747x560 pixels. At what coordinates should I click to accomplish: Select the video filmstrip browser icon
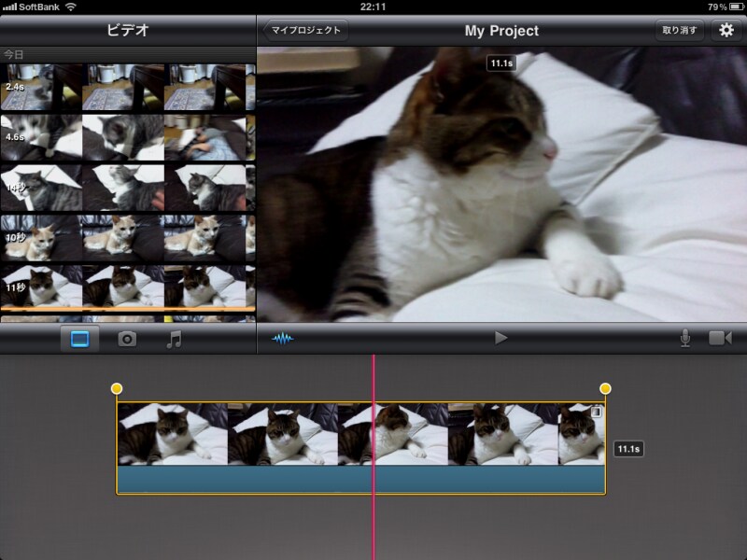pos(80,340)
